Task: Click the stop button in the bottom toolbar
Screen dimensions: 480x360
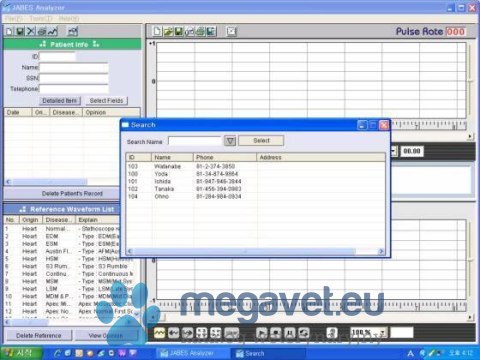Action: coord(276,332)
